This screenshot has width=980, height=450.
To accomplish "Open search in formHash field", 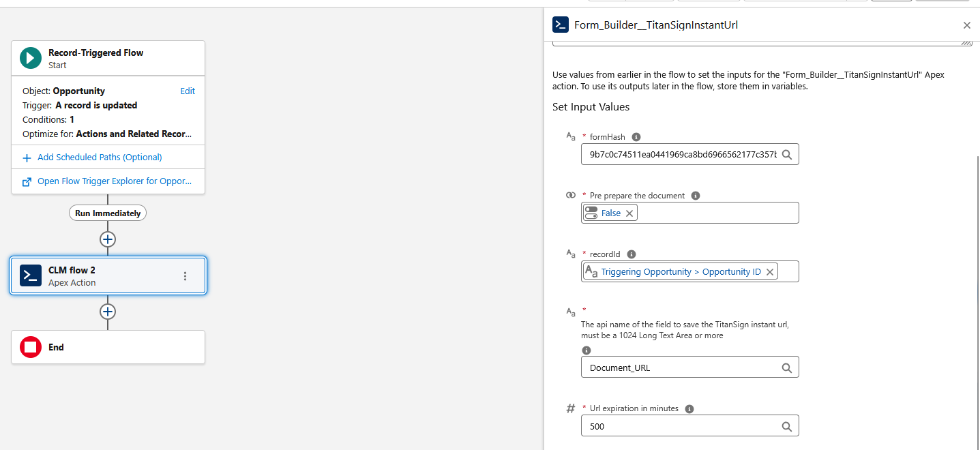I will coord(786,155).
